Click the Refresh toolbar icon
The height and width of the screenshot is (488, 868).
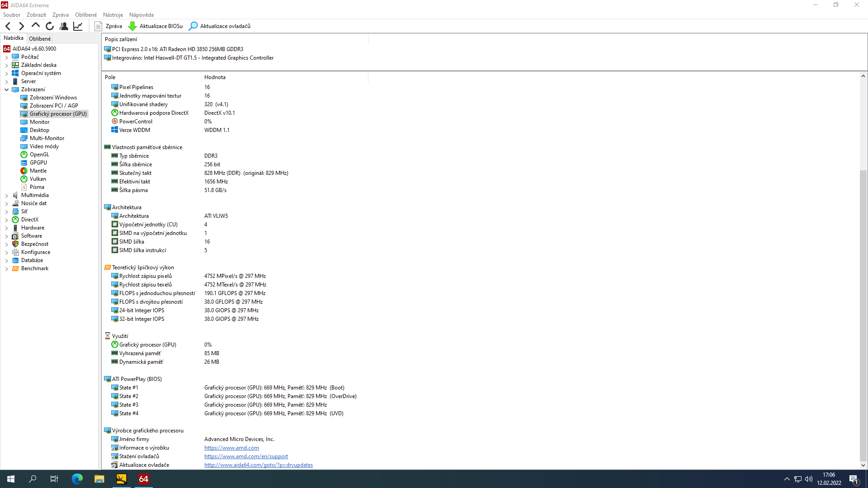(50, 26)
